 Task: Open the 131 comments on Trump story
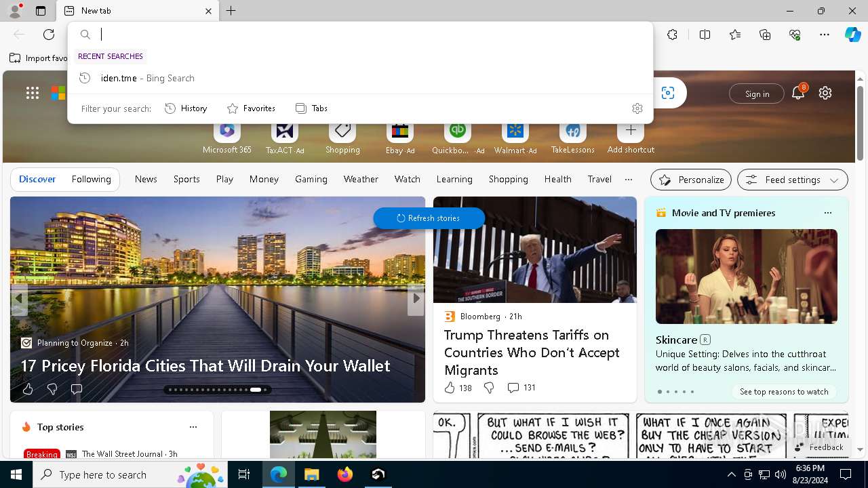521,388
